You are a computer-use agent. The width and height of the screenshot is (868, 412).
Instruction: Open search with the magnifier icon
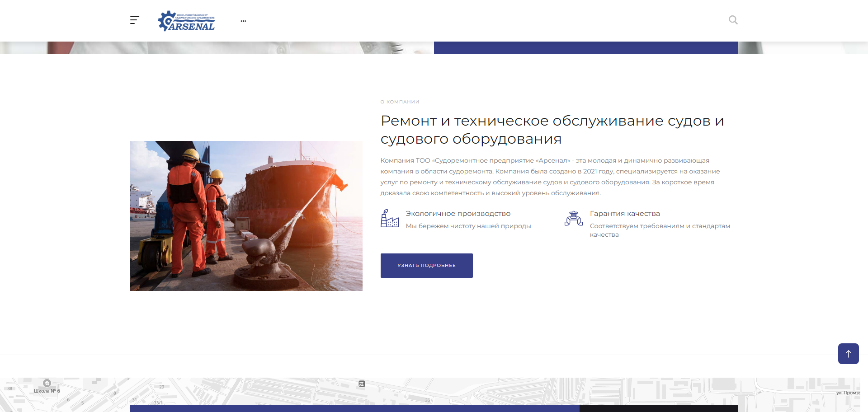pos(733,20)
